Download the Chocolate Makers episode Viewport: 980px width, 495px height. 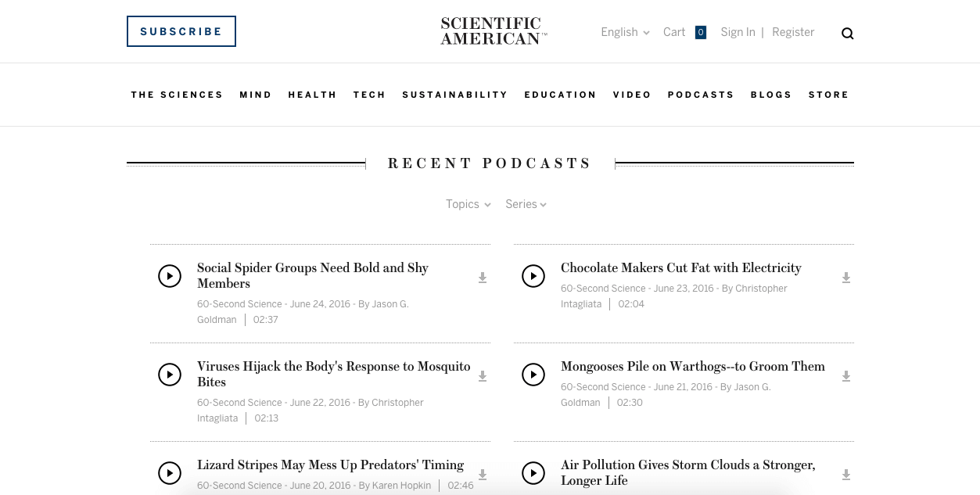coord(846,278)
